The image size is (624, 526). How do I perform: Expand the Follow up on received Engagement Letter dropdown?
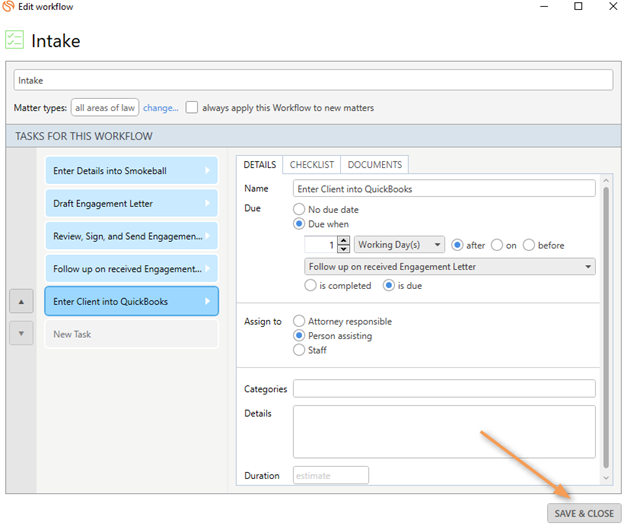click(450, 267)
